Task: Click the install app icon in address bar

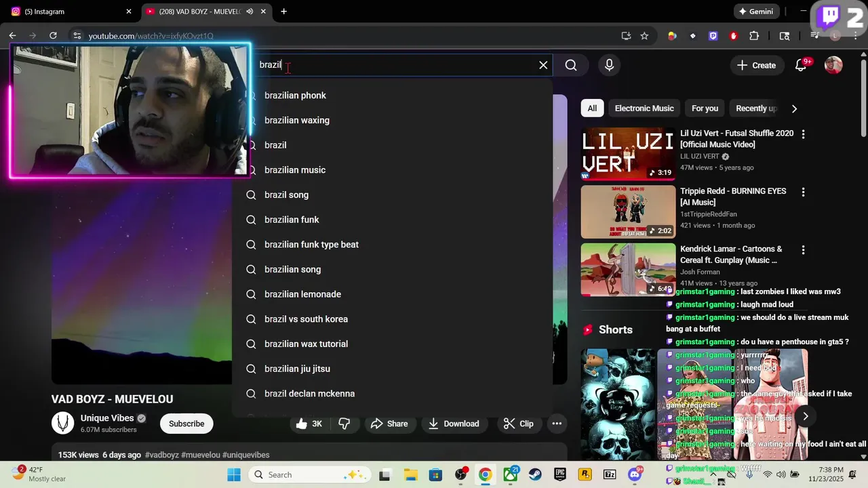Action: [x=626, y=36]
